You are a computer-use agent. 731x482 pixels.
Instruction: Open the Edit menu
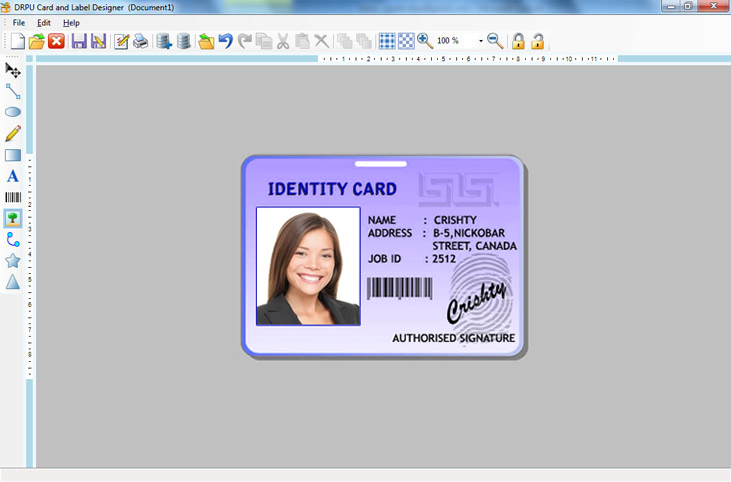44,22
